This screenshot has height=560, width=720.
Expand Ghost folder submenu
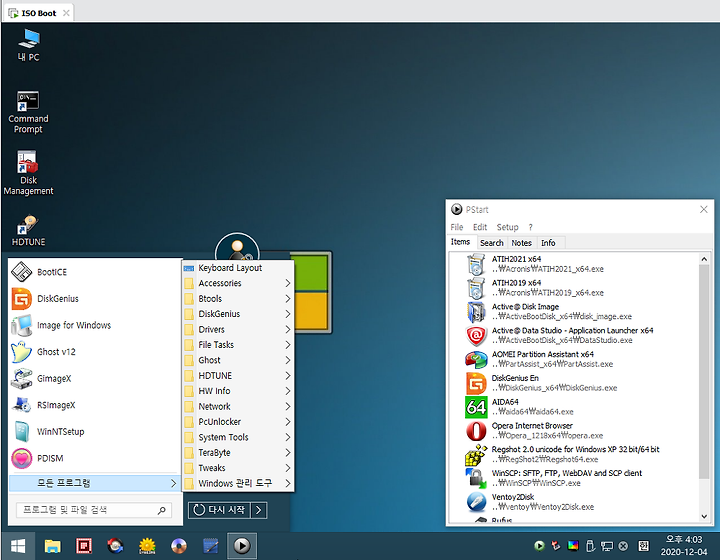tap(238, 360)
